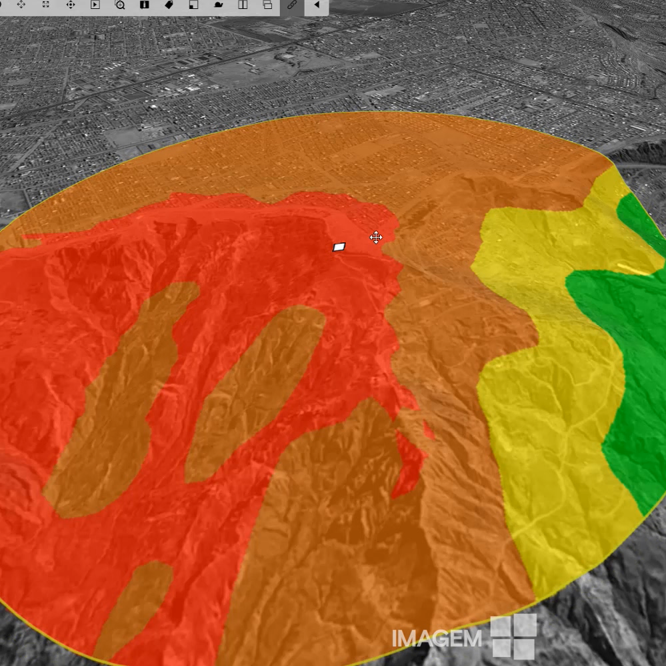
Task: Click the play fly-through button
Action: [95, 5]
